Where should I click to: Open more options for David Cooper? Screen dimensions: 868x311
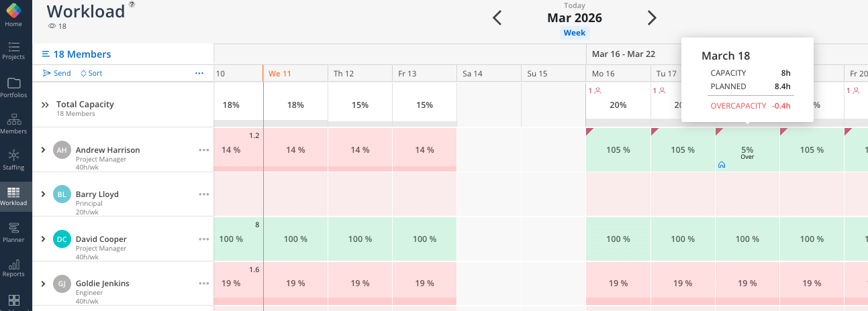coord(204,239)
